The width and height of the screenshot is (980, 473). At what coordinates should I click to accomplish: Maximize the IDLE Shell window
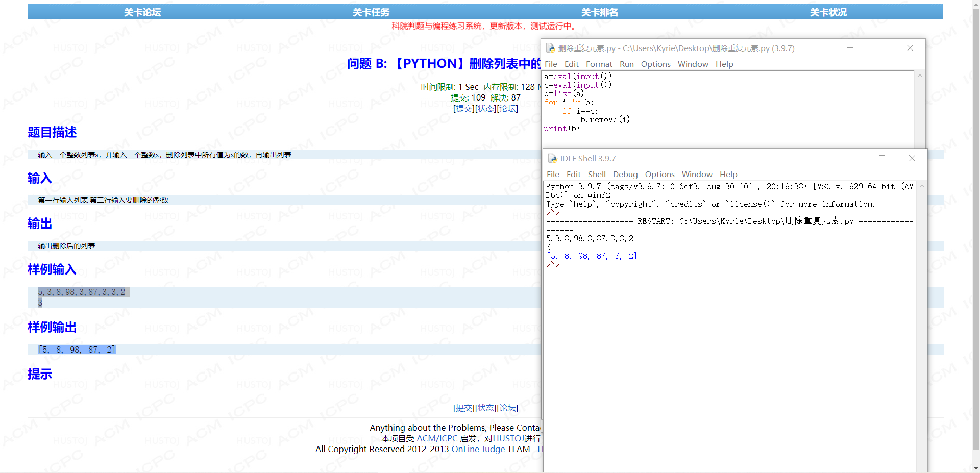point(882,158)
